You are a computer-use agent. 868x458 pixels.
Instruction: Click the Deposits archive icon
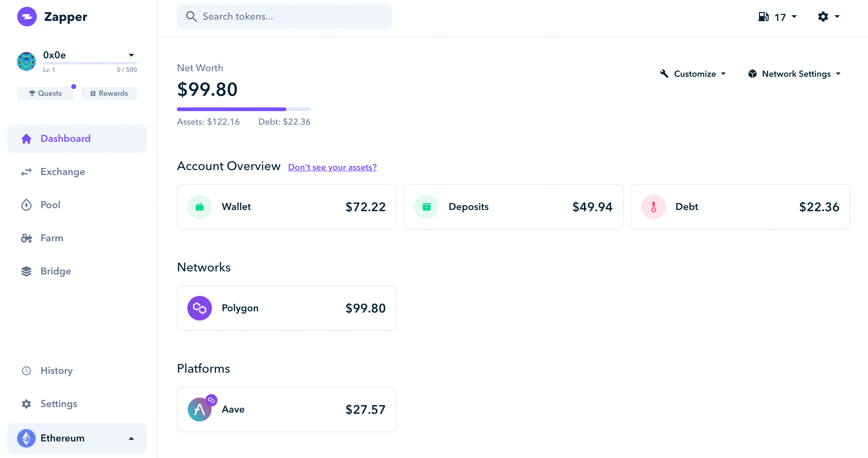point(426,207)
